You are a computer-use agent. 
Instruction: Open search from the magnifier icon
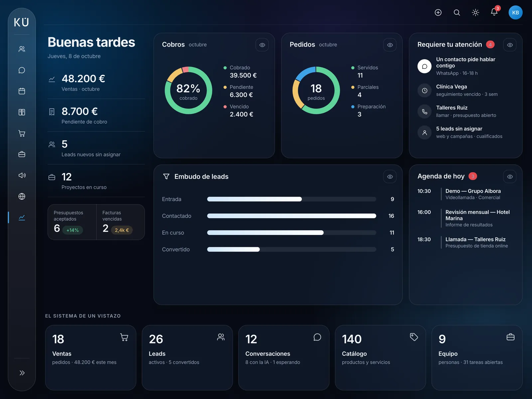457,13
